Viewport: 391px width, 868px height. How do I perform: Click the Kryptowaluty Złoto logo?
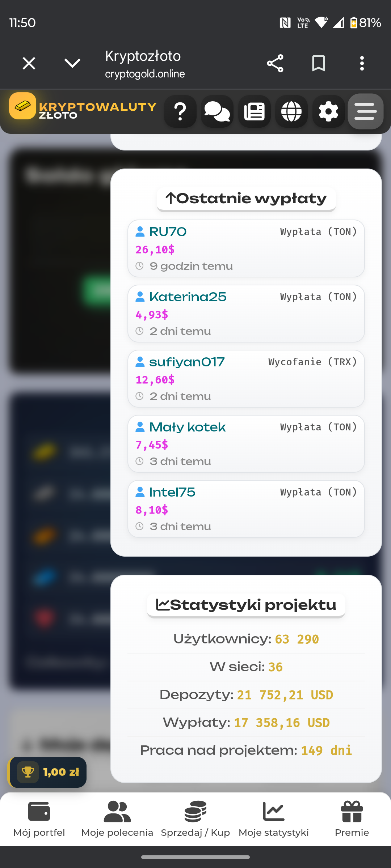83,107
